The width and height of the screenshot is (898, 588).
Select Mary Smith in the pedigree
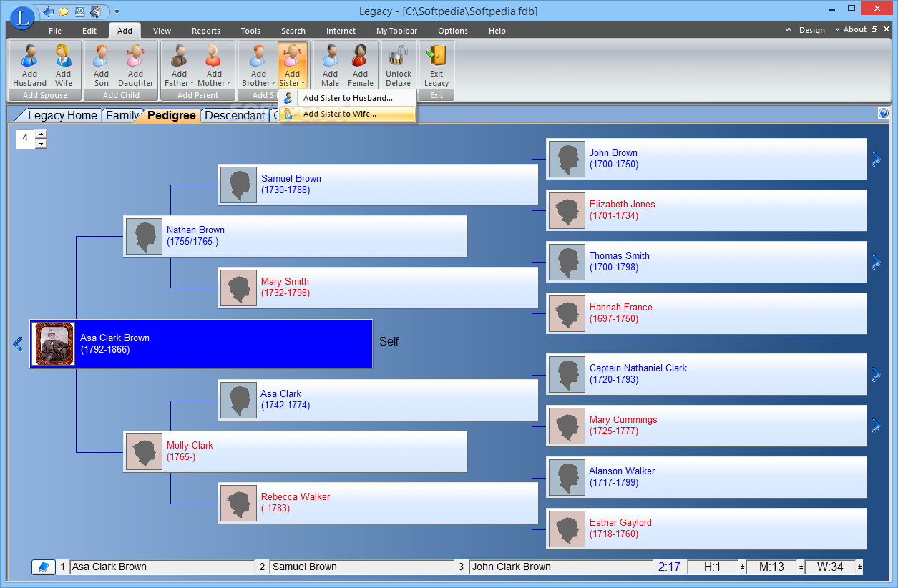[x=378, y=288]
